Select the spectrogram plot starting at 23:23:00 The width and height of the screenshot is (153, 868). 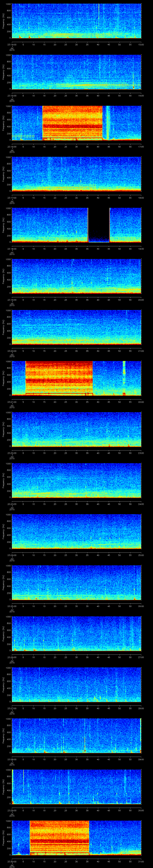coord(77,481)
